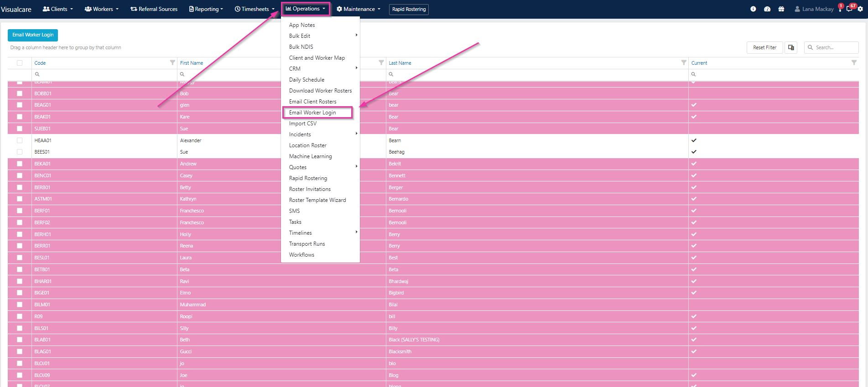
Task: Open the Clients dropdown menu
Action: (57, 9)
